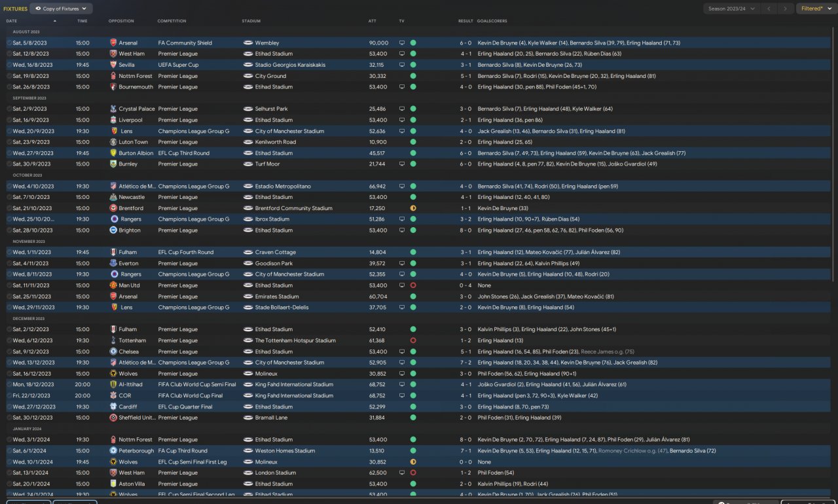Click the Wembley stadium icon
Viewport: 838px width, 504px height.
[248, 43]
